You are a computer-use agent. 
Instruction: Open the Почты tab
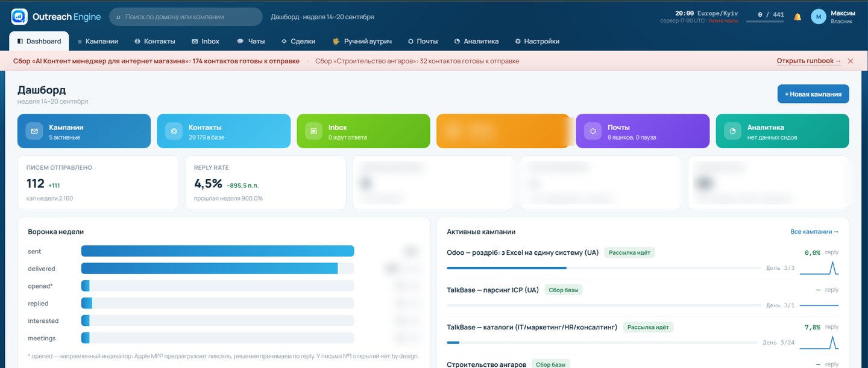click(423, 42)
